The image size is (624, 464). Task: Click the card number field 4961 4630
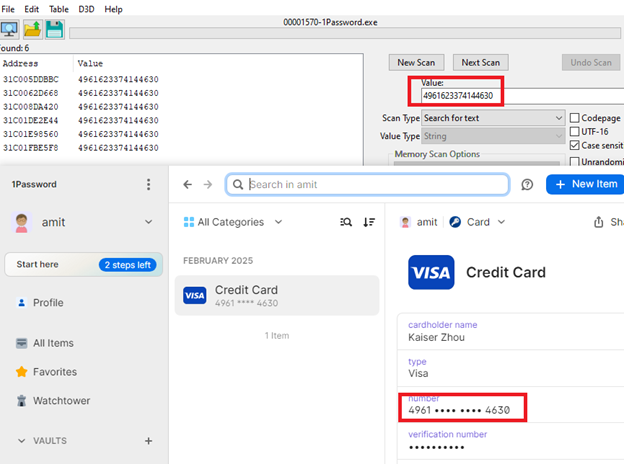(x=511, y=405)
